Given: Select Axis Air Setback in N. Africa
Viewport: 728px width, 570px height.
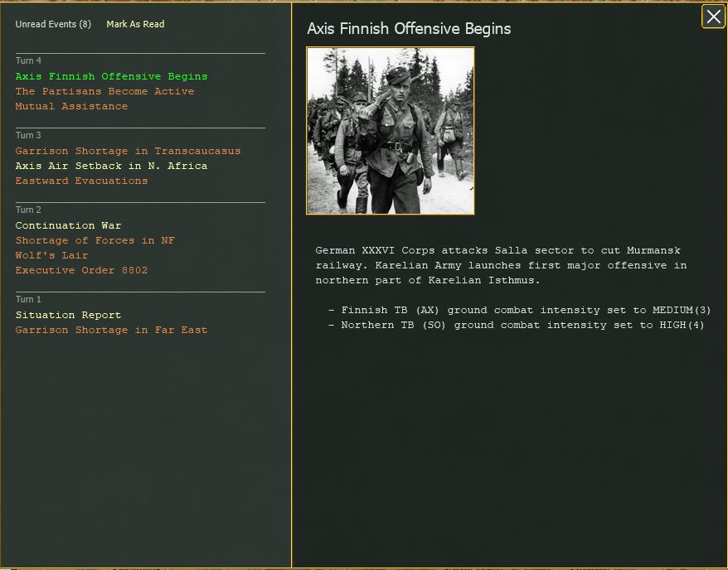Looking at the screenshot, I should (111, 166).
